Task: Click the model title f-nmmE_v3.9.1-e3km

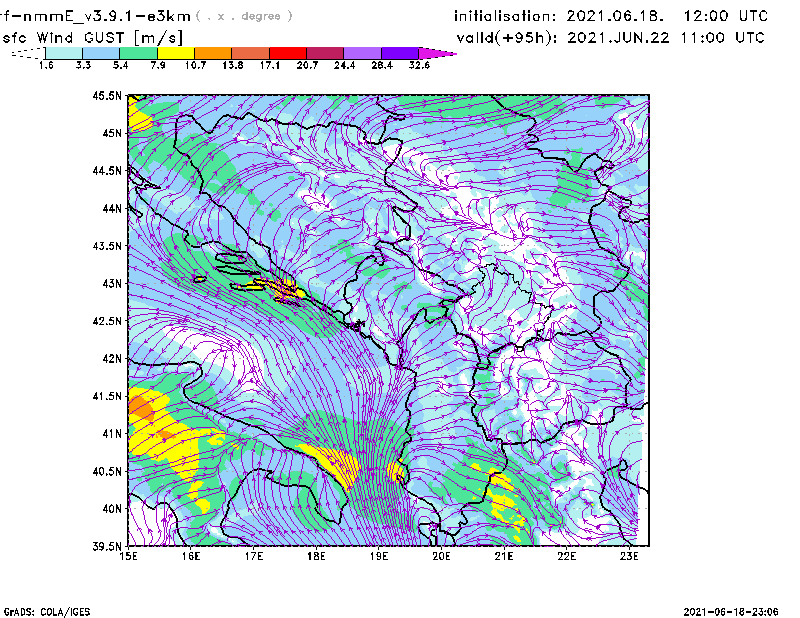Action: (95, 16)
